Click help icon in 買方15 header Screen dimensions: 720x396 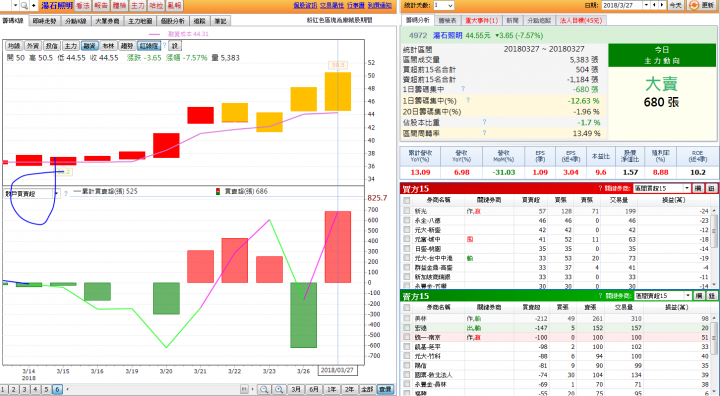pyautogui.click(x=600, y=188)
